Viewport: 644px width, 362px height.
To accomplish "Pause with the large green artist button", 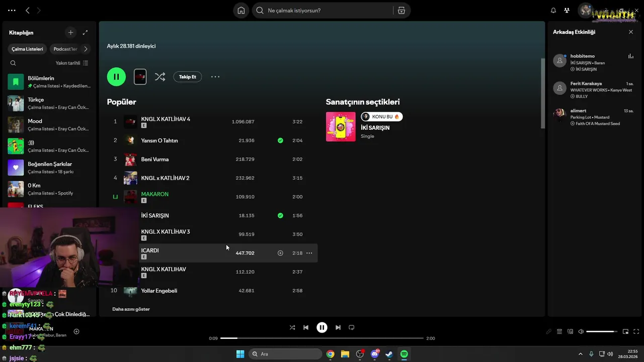I will (116, 77).
